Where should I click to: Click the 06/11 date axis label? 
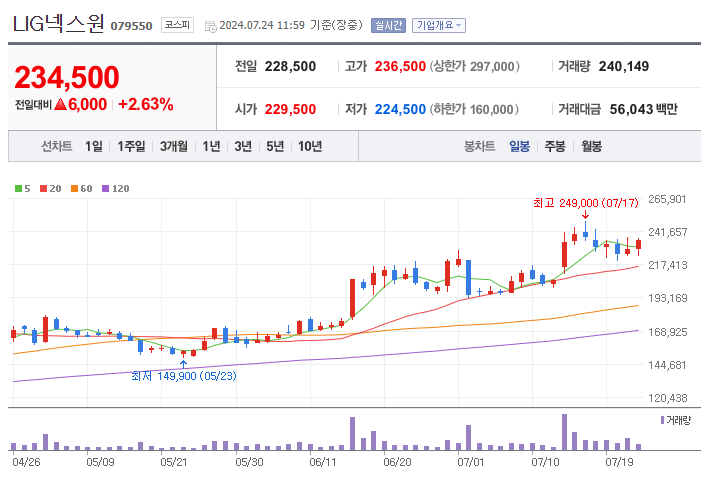click(x=323, y=462)
